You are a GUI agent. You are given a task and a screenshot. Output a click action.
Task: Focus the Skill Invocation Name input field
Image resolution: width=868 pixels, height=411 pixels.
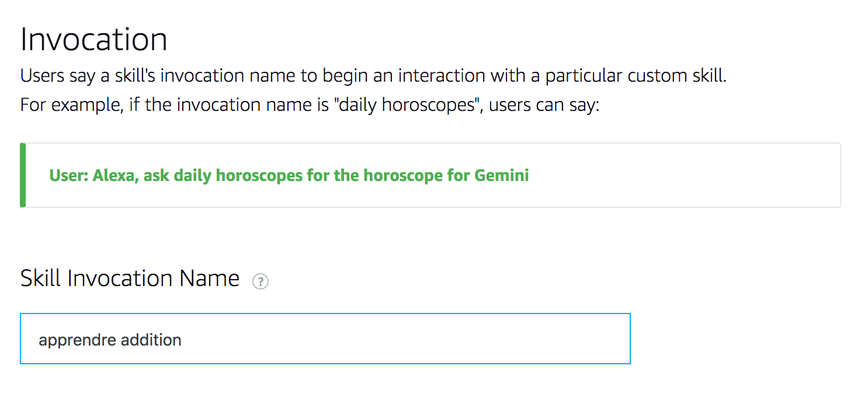(325, 339)
